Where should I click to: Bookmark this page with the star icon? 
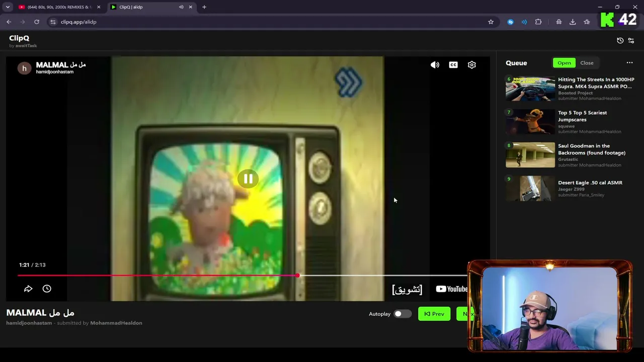(x=491, y=22)
